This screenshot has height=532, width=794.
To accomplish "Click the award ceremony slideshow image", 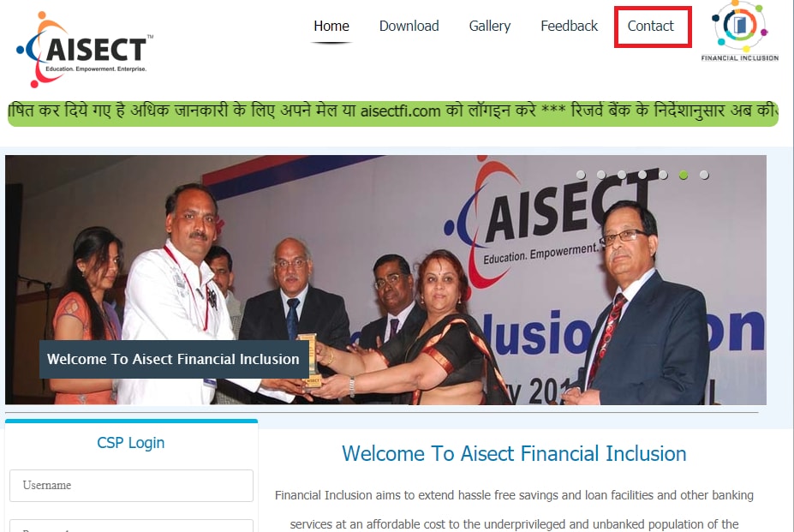I will 385,279.
